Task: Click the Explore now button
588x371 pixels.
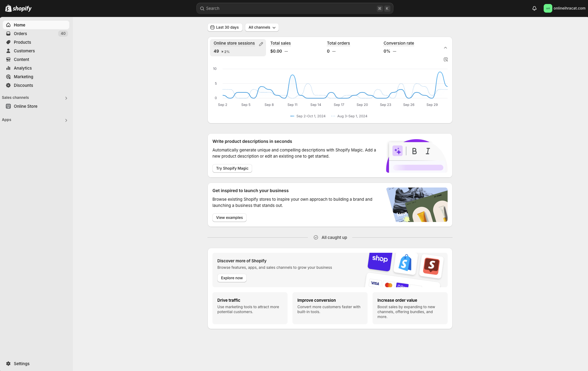Action: click(x=232, y=278)
